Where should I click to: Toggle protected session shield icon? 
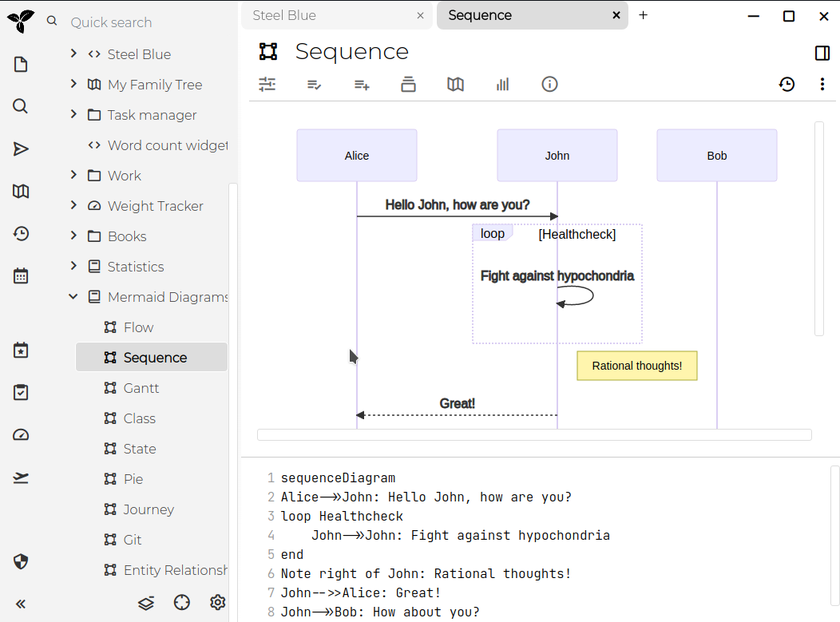tap(22, 561)
